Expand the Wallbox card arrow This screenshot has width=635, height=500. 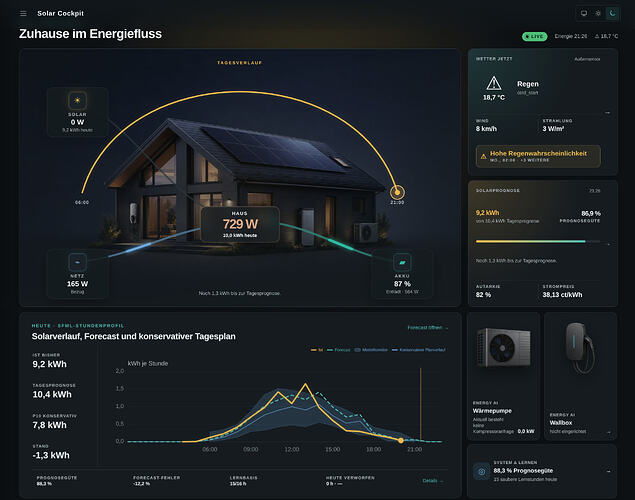pos(608,432)
